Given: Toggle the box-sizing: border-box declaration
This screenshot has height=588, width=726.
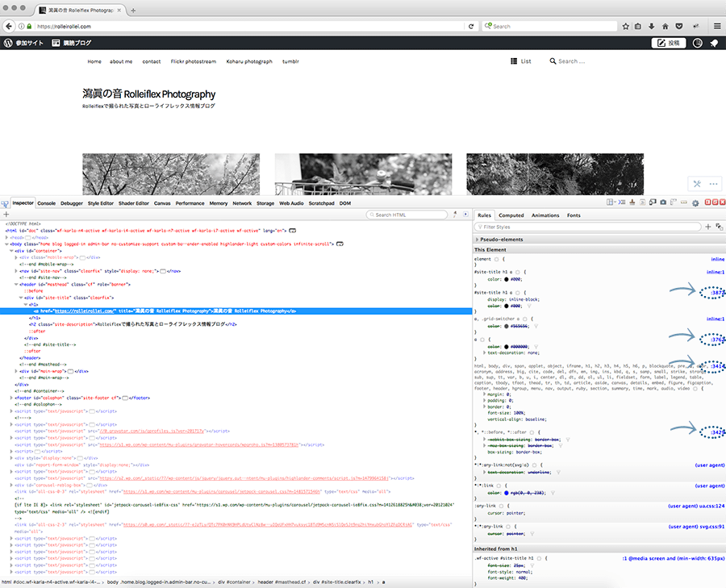Looking at the screenshot, I should 478,452.
